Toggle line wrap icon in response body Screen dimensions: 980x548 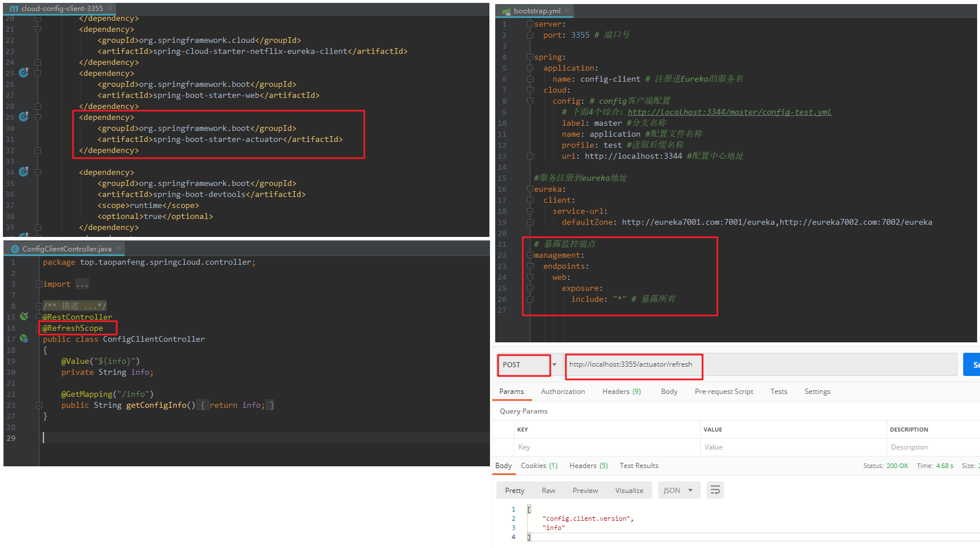(x=715, y=490)
